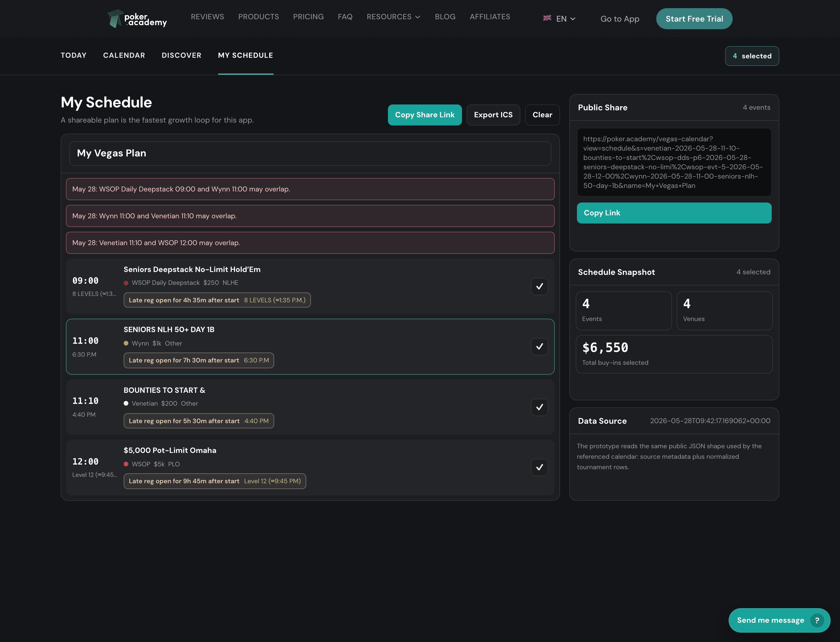Click the Schedule Snapshot heading
This screenshot has height=642, width=840.
[x=616, y=272]
